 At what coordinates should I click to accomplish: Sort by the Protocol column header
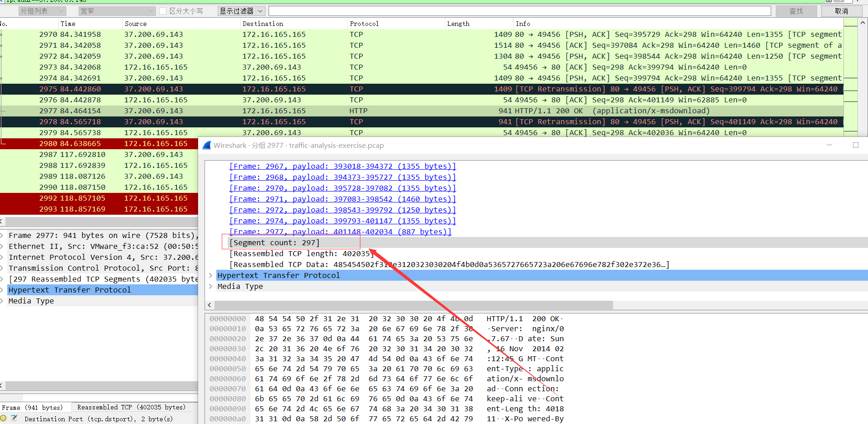(x=396, y=24)
